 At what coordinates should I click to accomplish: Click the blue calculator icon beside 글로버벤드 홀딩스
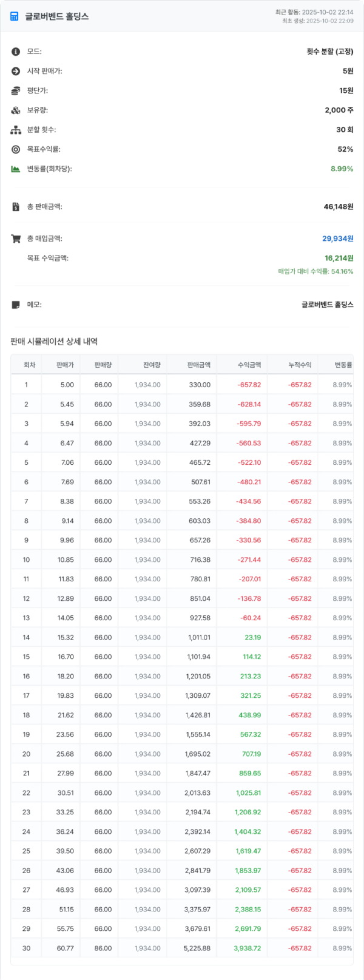point(16,16)
